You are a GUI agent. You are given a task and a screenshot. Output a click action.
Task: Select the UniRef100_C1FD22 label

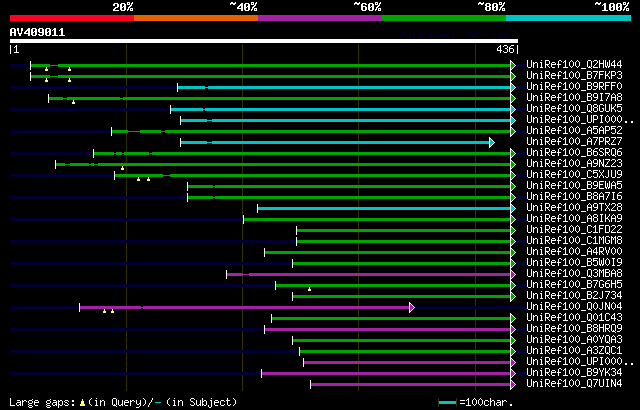574,230
